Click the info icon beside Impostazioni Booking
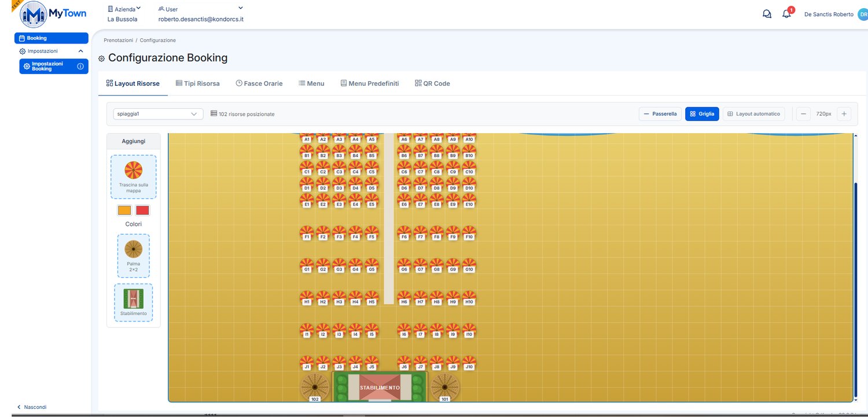The height and width of the screenshot is (417, 868). coord(80,66)
